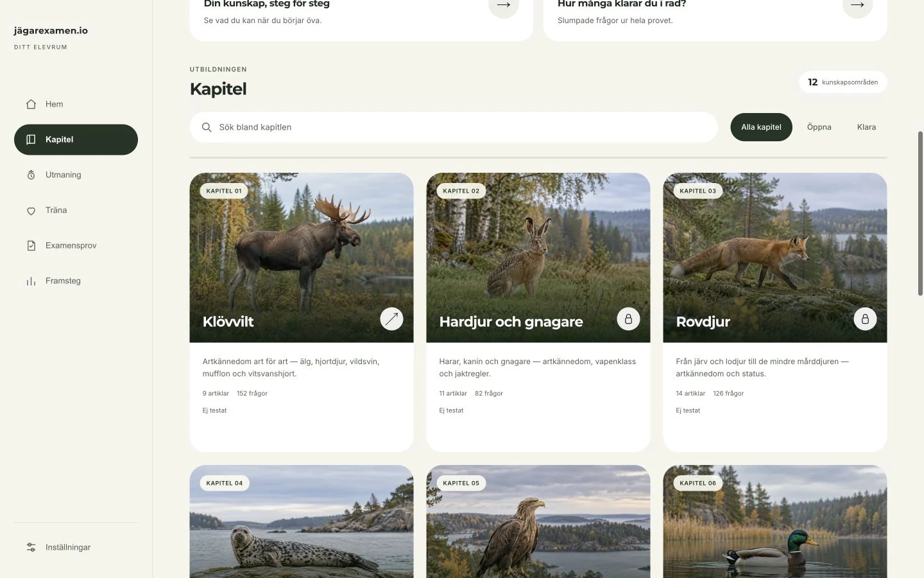Click the 'Hardjur och gnagare' chapter title
Viewport: 924px width, 578px height.
pos(511,322)
